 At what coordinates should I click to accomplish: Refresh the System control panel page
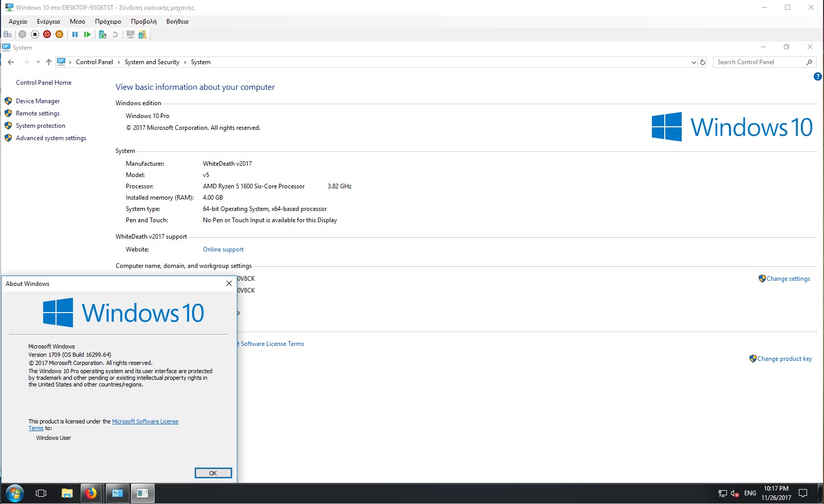[703, 62]
